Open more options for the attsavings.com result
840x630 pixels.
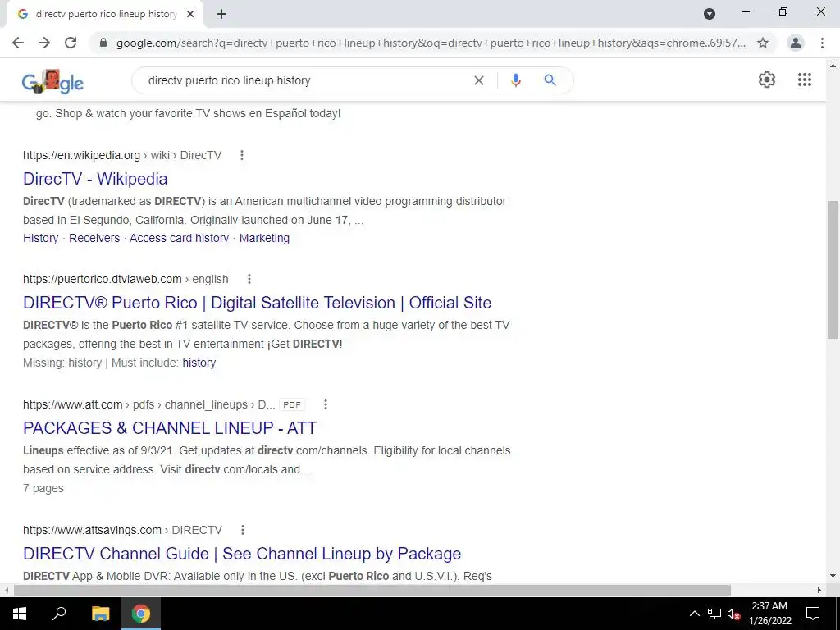pos(243,530)
